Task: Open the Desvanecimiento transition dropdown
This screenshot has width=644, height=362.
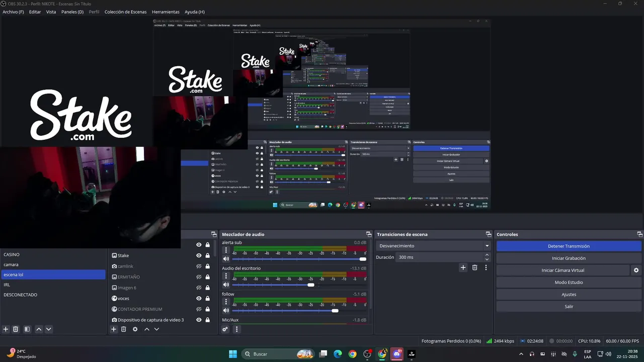Action: (x=433, y=246)
